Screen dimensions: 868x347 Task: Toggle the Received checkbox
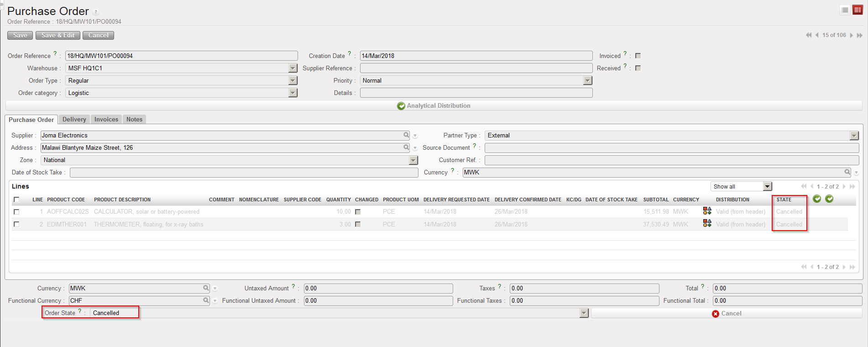click(638, 68)
